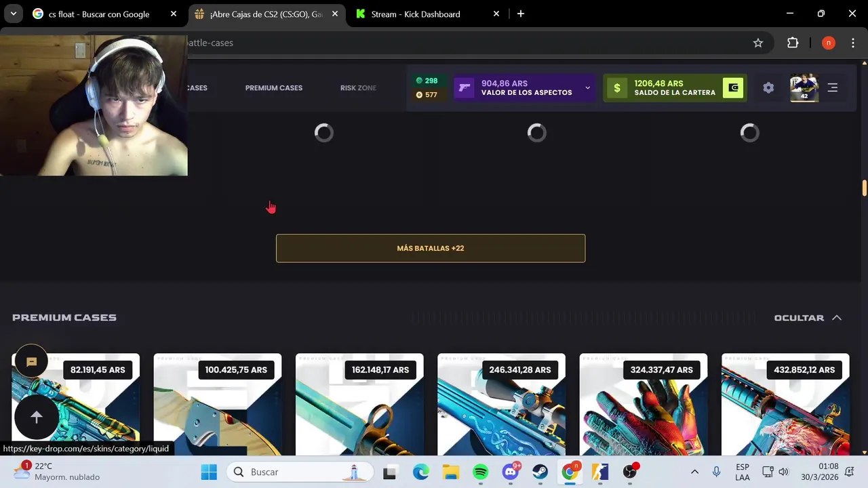Open Task View on the taskbar
Image resolution: width=868 pixels, height=488 pixels.
tap(389, 472)
